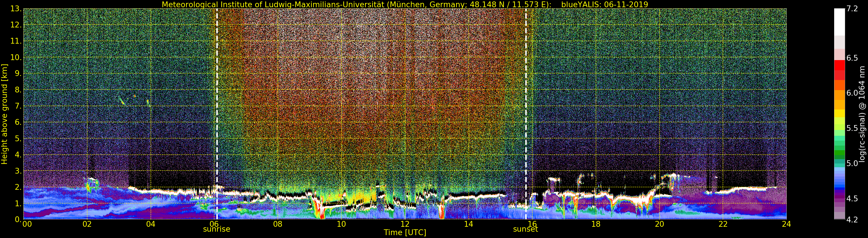Click the height axis tick label '5.'

(18, 138)
